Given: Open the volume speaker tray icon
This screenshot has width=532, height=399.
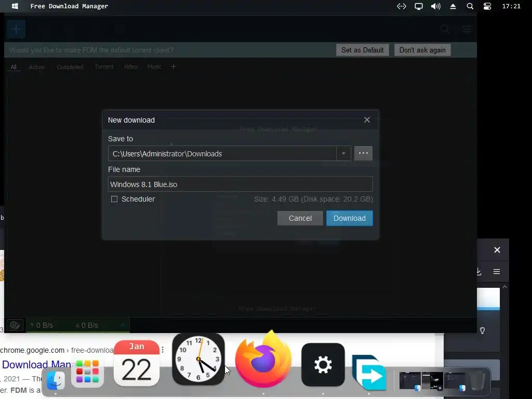Looking at the screenshot, I should 436,6.
